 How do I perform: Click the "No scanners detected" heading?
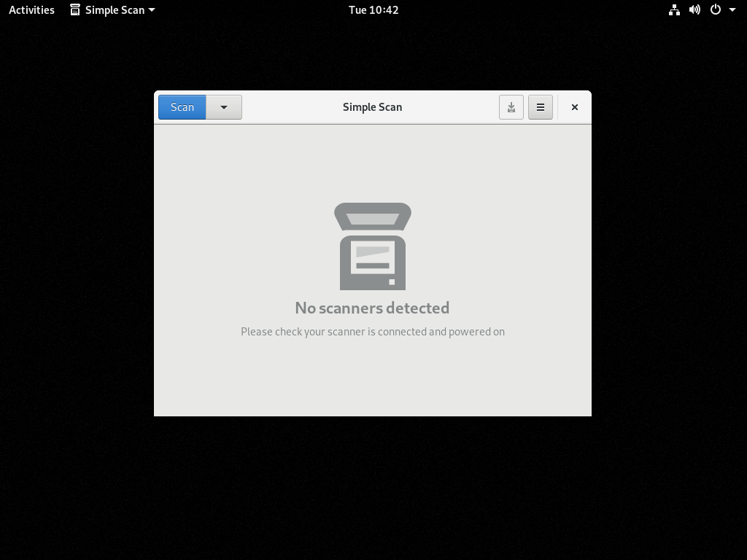point(372,308)
